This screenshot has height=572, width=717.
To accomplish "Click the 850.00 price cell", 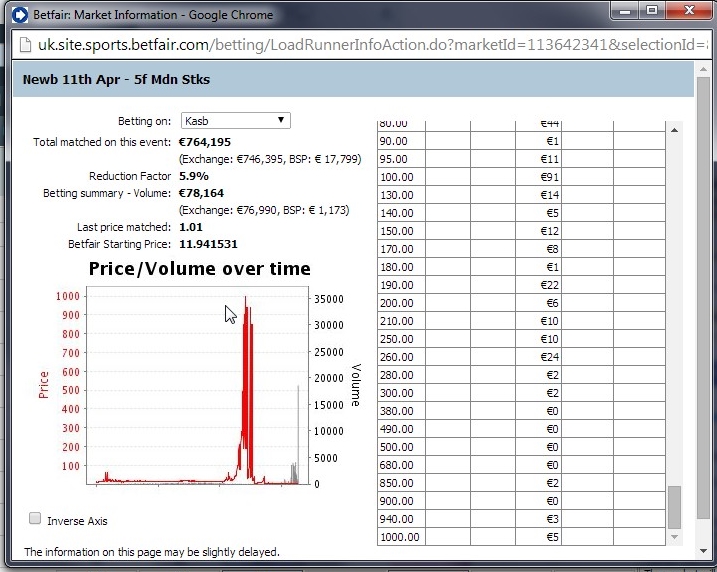I will point(401,483).
